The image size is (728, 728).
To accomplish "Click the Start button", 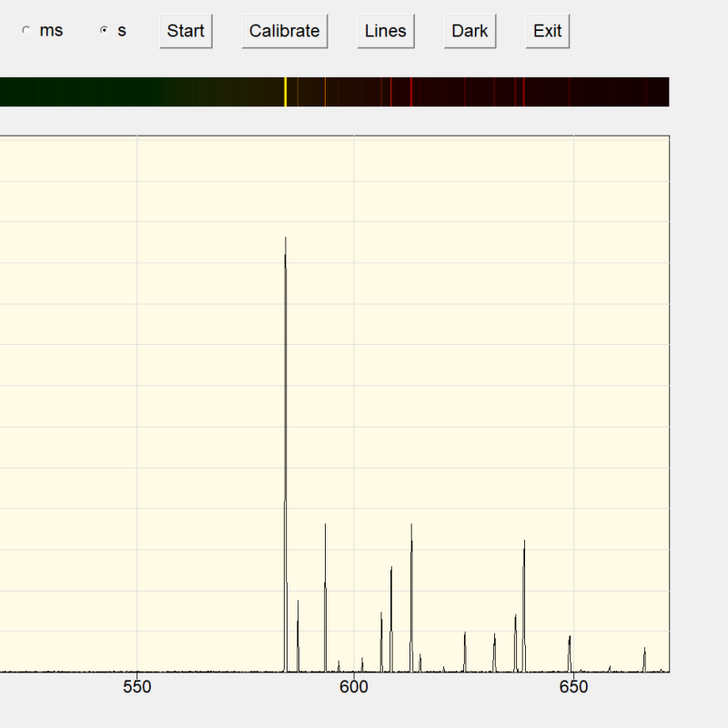I will (x=186, y=31).
